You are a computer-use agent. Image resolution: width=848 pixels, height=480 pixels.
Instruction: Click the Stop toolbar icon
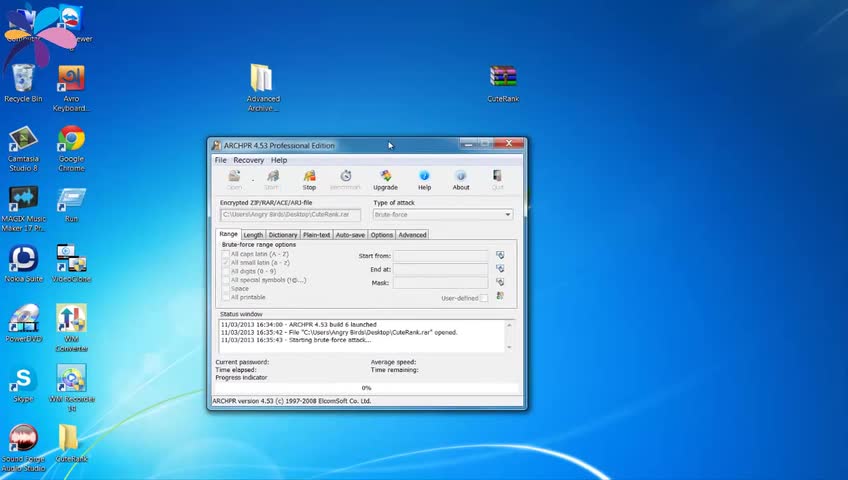tap(309, 176)
